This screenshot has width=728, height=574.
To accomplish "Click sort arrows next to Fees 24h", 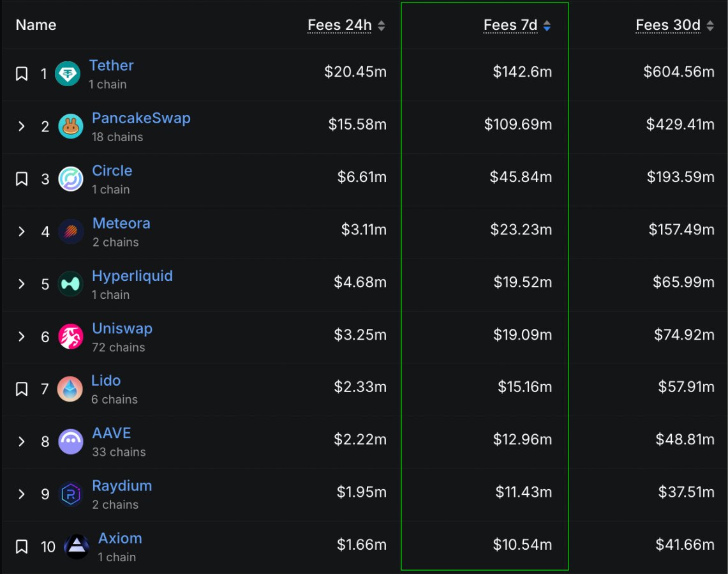I will coord(381,26).
